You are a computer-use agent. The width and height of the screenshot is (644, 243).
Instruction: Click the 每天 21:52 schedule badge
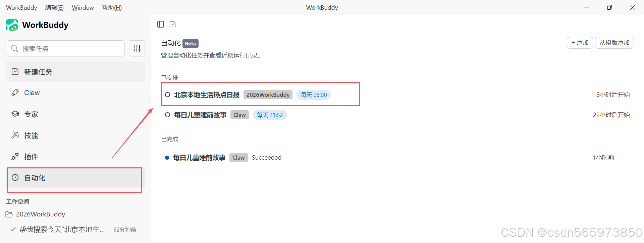[270, 115]
